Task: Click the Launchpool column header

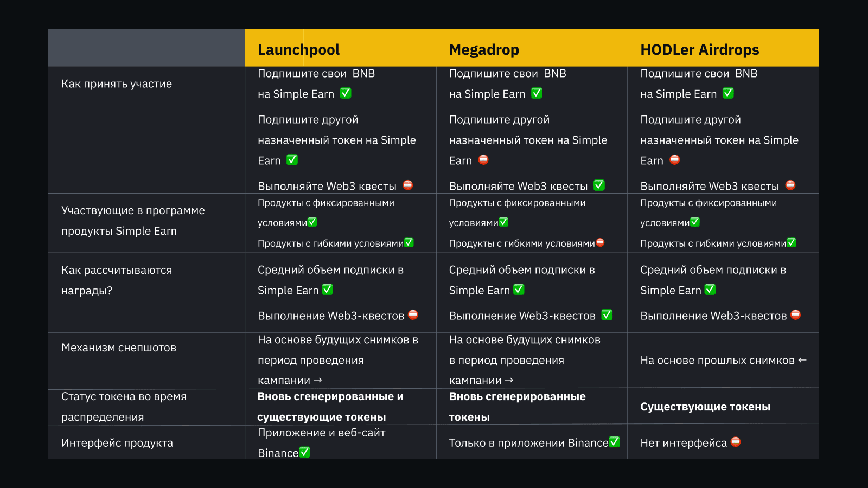Action: click(x=298, y=50)
